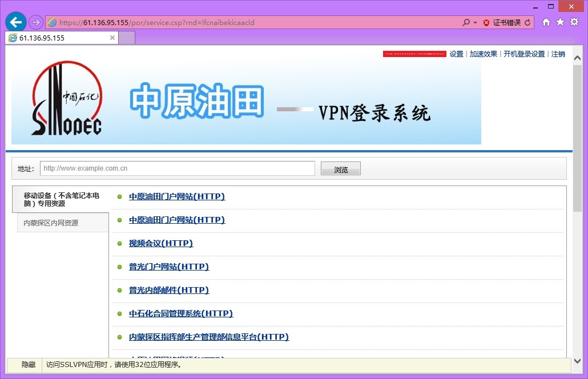Click the 地址 URL input field

[x=178, y=168]
